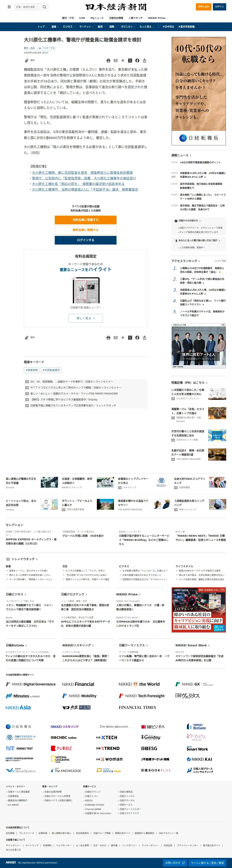Viewport: 232px width, 868px height.
Task: Expand the 経済 nav dropdown
Action: click(x=101, y=27)
